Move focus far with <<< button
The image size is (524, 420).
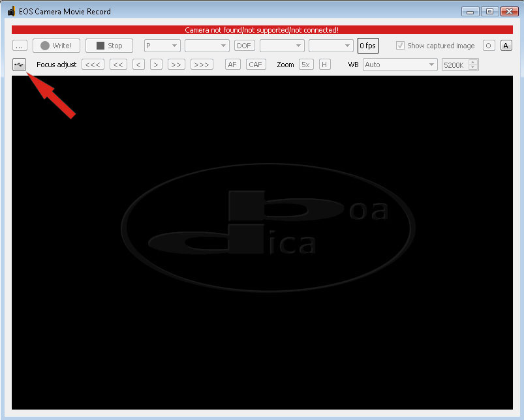pos(93,65)
